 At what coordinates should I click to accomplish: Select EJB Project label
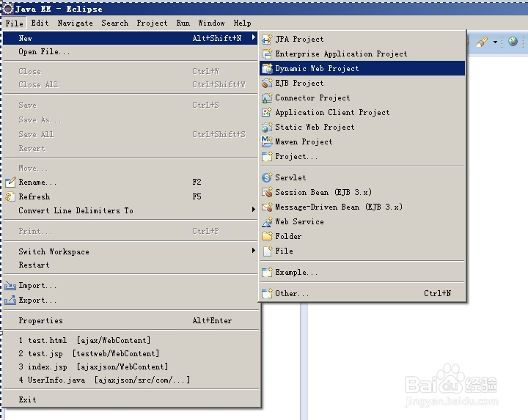pyautogui.click(x=299, y=84)
